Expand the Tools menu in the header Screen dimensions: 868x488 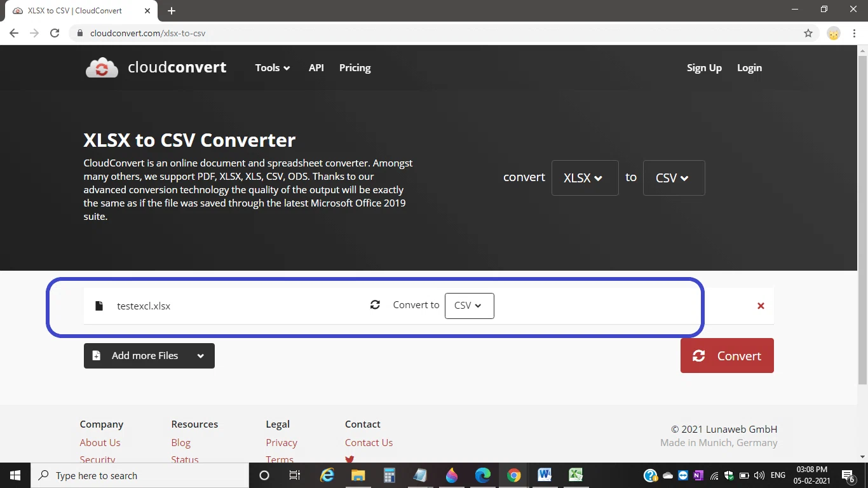pos(273,68)
